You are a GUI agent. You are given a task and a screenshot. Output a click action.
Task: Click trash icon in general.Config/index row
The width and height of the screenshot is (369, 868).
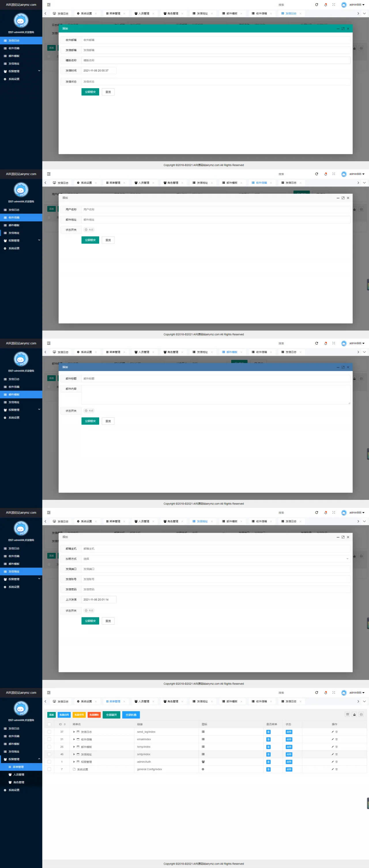click(x=336, y=769)
